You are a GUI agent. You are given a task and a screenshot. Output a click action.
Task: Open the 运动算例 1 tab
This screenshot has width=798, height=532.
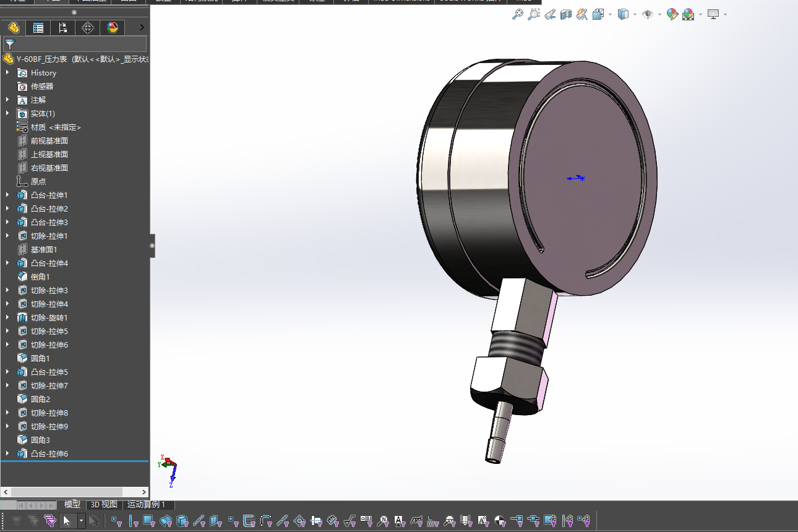(x=147, y=505)
